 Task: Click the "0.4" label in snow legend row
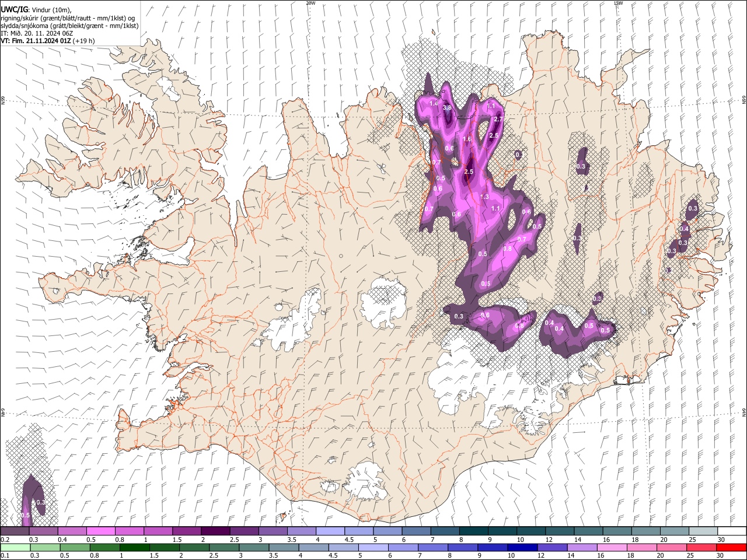click(x=62, y=540)
